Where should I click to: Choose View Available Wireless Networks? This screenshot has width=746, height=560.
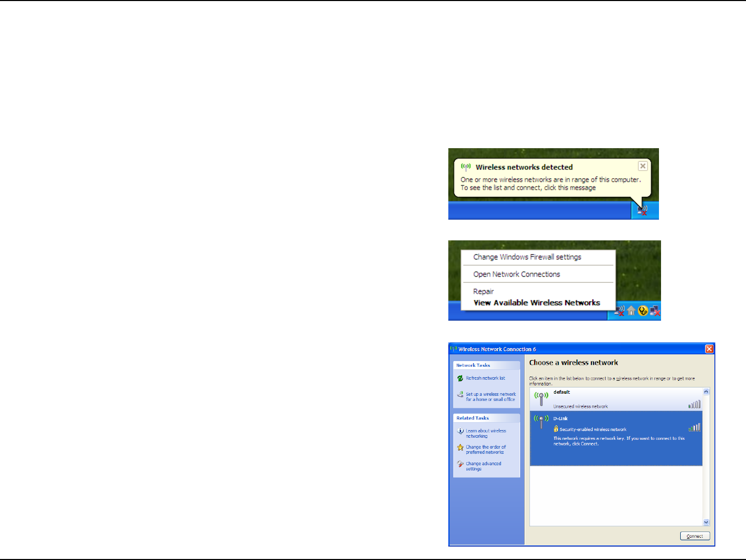click(537, 303)
